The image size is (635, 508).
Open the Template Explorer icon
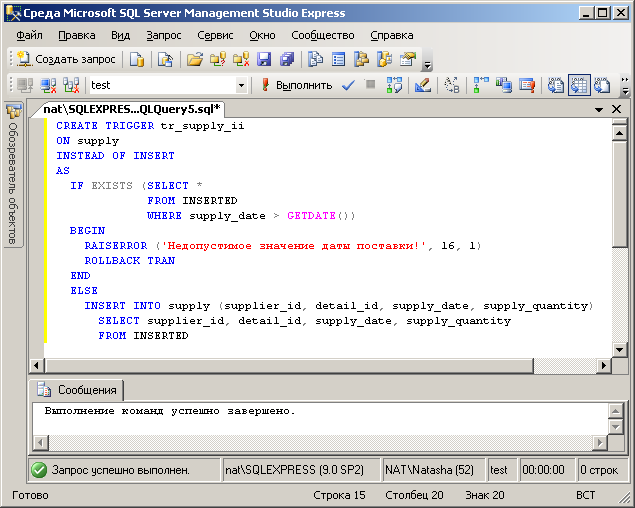[384, 60]
